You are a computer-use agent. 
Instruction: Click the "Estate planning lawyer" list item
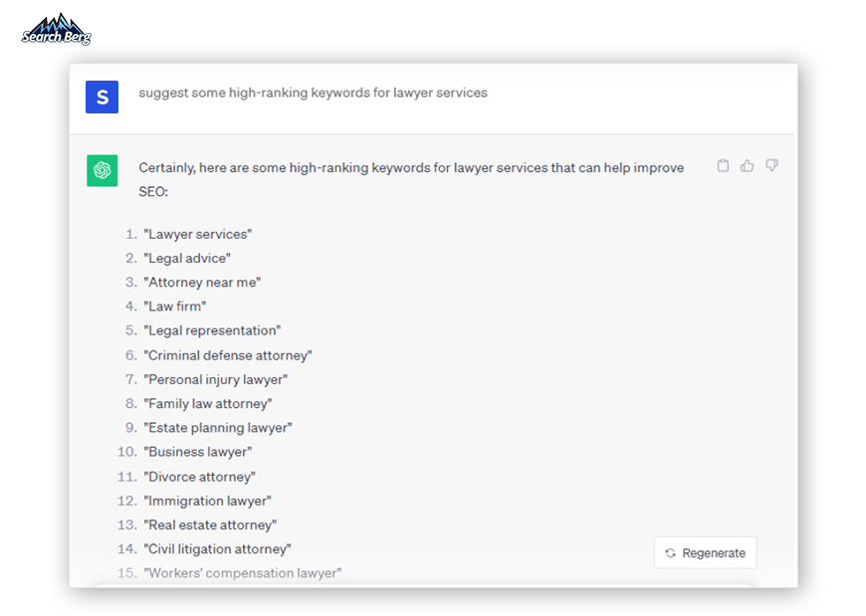tap(218, 428)
